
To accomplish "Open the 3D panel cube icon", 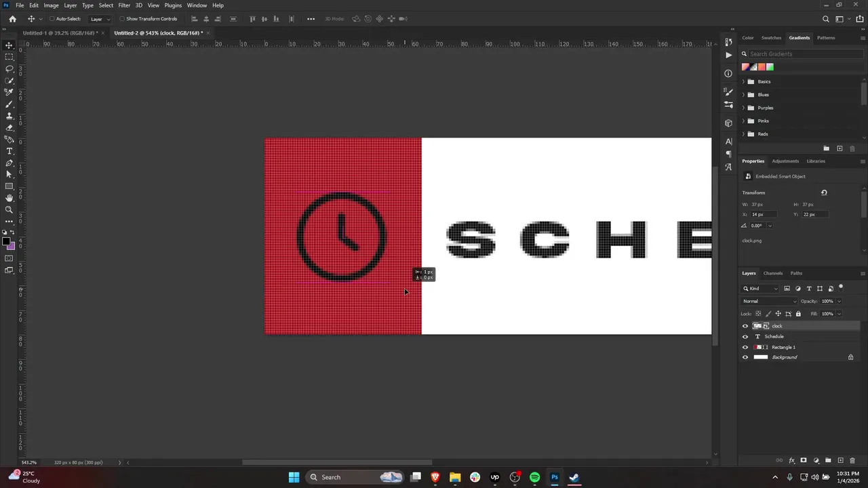I will pos(728,123).
